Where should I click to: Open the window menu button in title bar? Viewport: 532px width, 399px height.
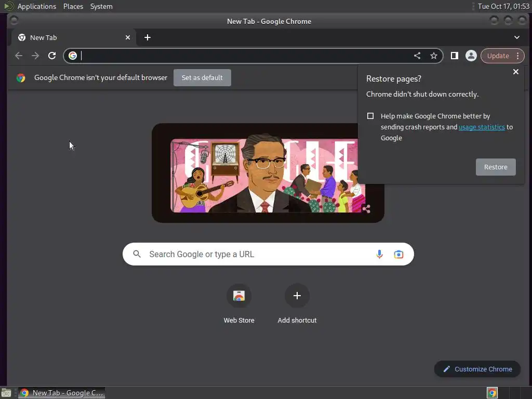tap(14, 21)
